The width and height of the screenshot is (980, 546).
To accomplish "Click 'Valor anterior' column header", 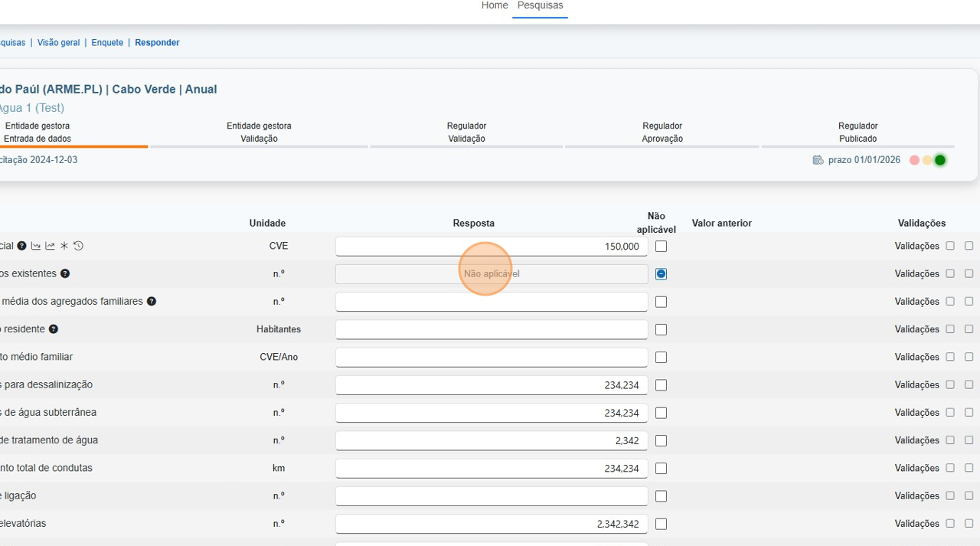I will 722,224.
